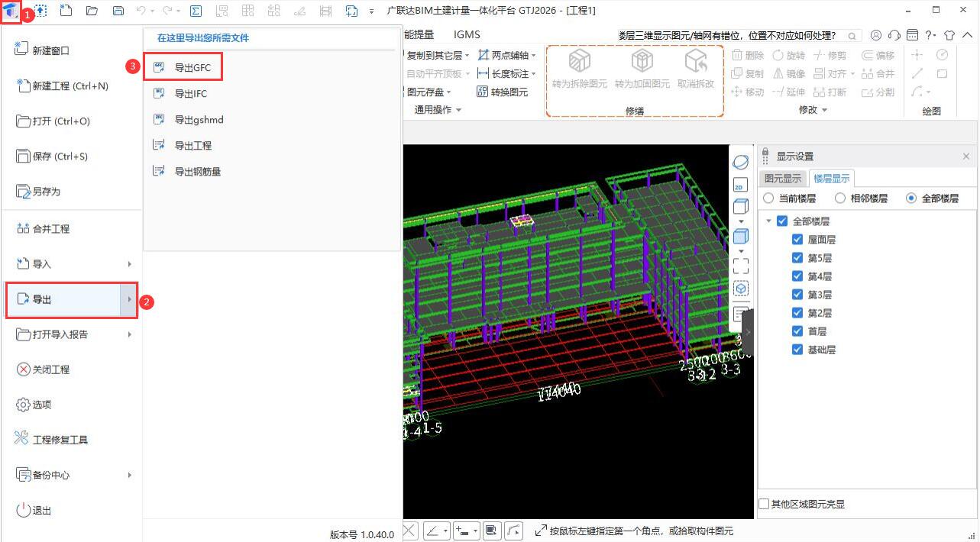Click the search magnifier icon in help box

click(851, 36)
